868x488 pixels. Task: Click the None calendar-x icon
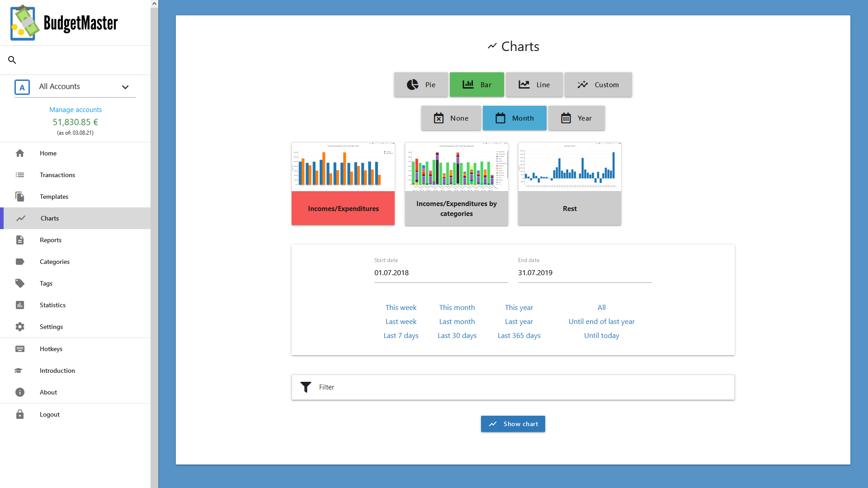[x=439, y=118]
